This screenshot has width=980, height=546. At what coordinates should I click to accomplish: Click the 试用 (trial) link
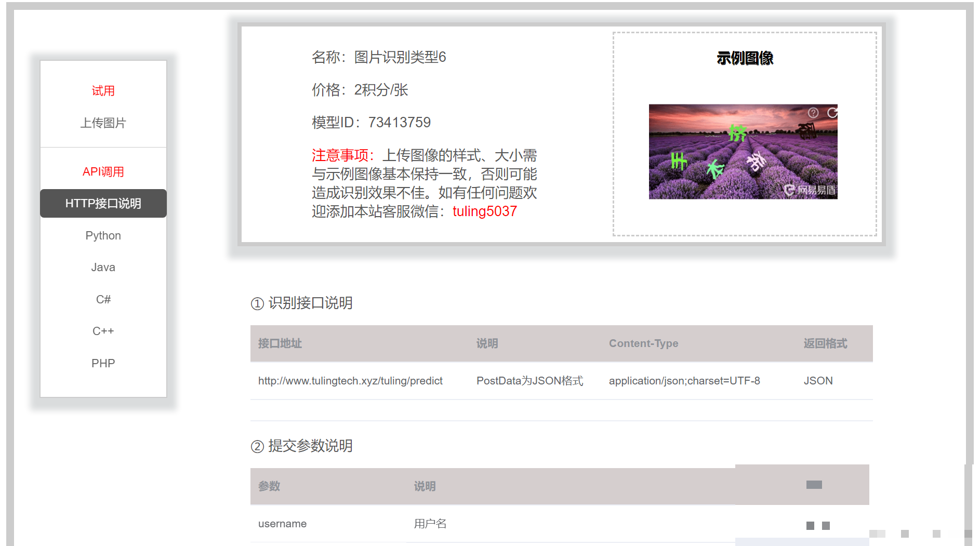103,90
